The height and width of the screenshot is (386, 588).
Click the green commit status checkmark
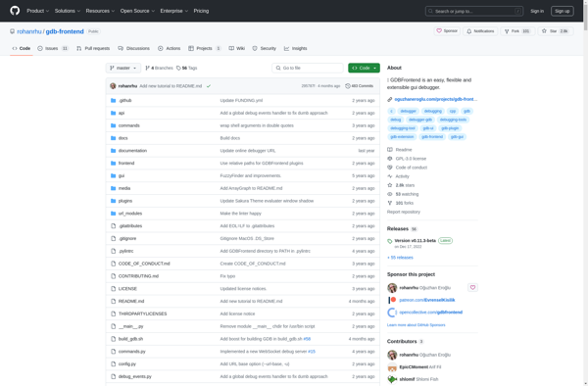(209, 86)
